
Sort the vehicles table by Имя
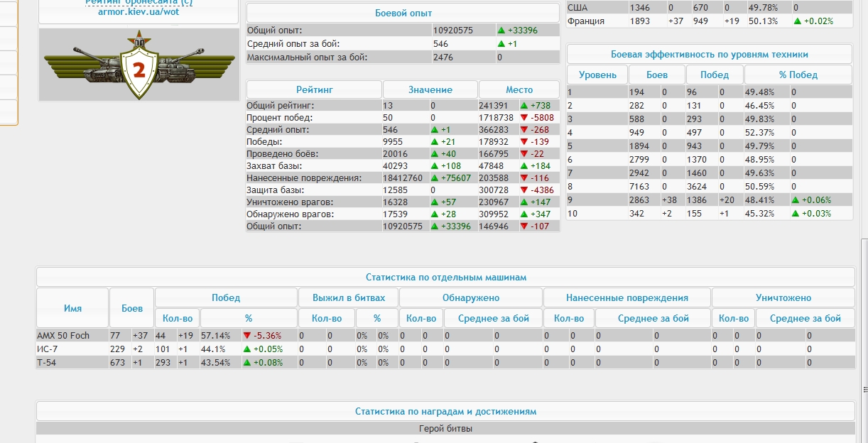72,308
